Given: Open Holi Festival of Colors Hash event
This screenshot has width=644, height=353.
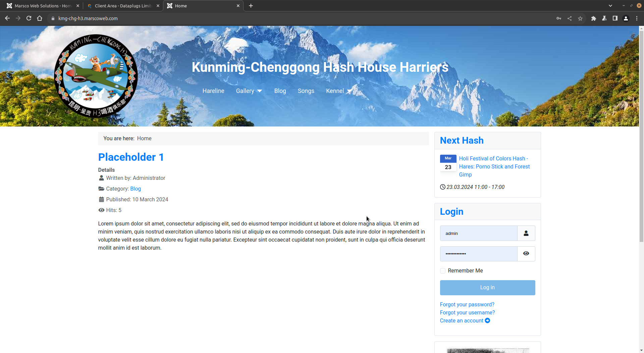Looking at the screenshot, I should [x=494, y=166].
